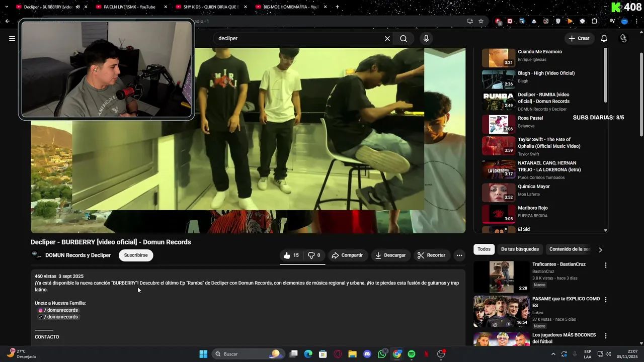Click the search magnifier button
Viewport: 644px width, 362px height.
click(404, 38)
